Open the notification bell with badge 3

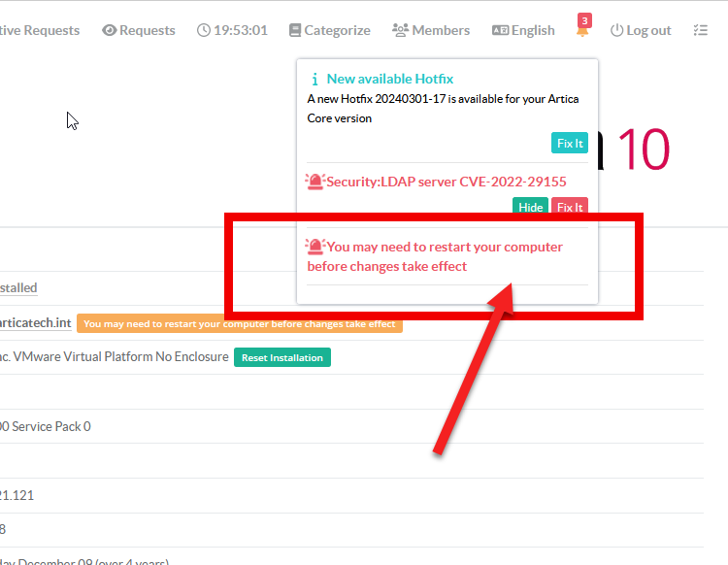click(582, 30)
